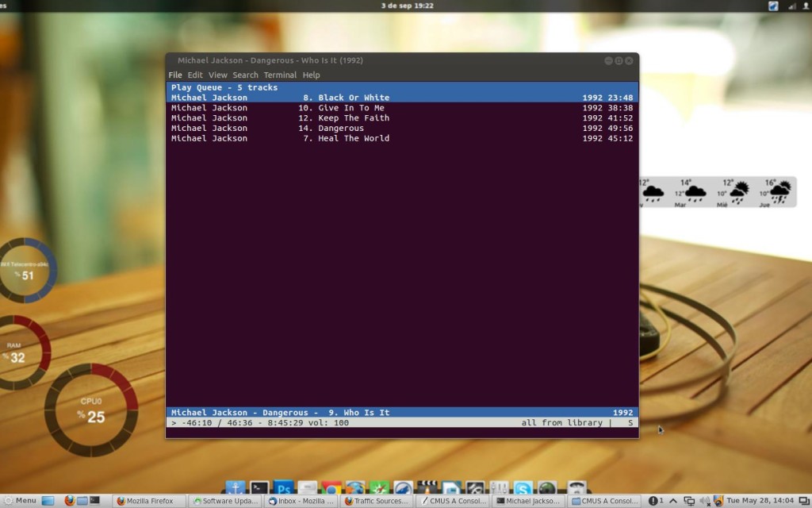The height and width of the screenshot is (508, 812).
Task: Open the File menu in the cmus window
Action: click(174, 75)
